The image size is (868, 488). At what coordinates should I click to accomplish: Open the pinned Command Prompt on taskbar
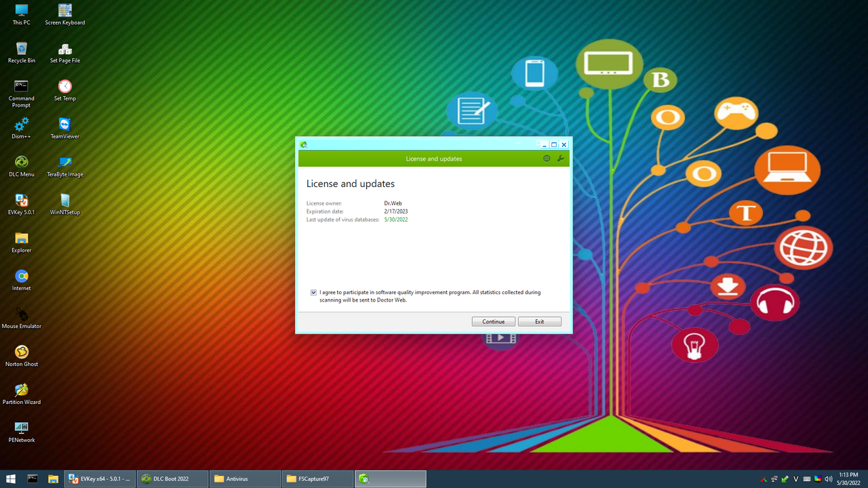pos(33,479)
